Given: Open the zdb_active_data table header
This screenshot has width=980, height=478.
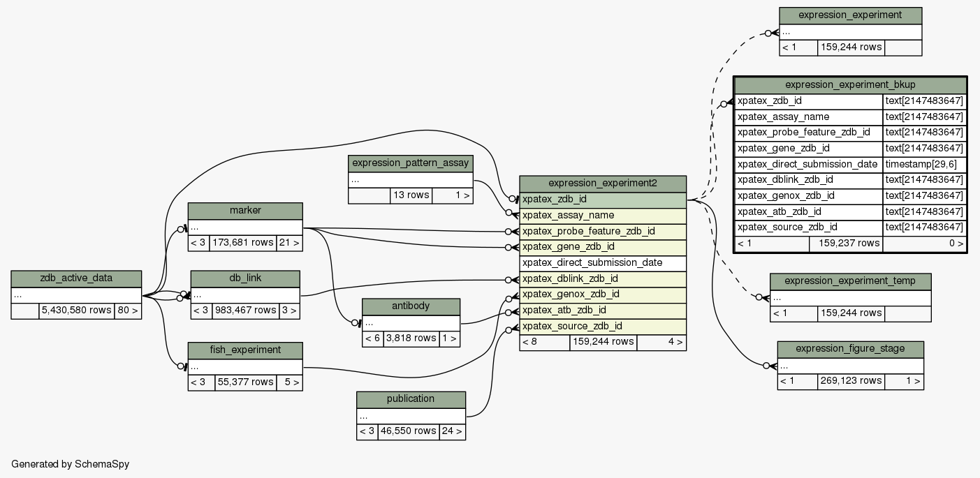Looking at the screenshot, I should 76,278.
